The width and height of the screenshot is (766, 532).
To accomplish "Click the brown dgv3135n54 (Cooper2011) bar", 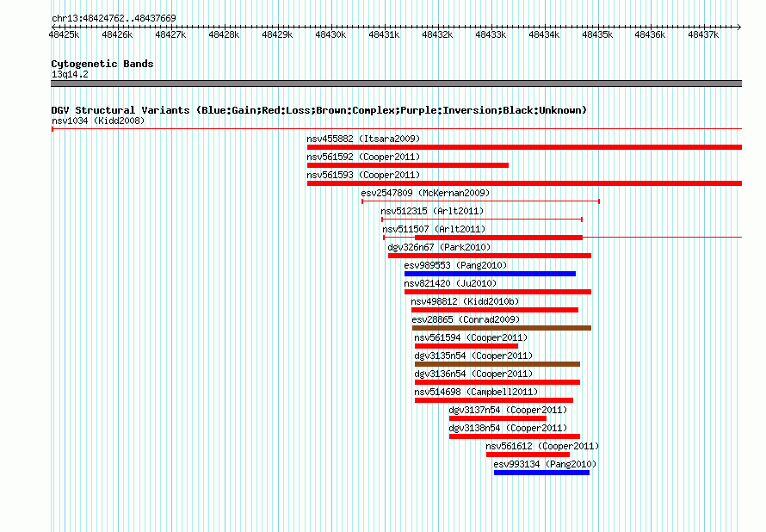I will (497, 364).
